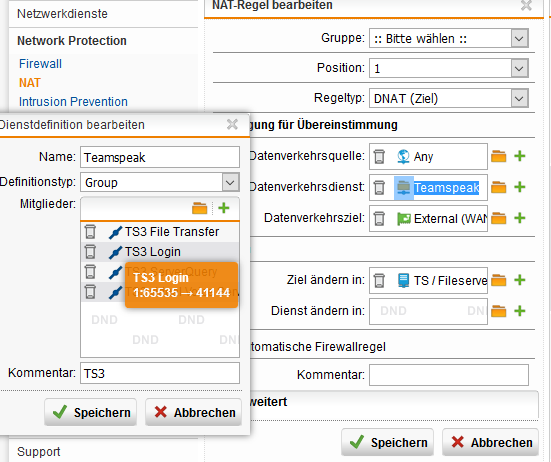Image resolution: width=551 pixels, height=462 pixels.
Task: Click green plus next to Ziel ändern in
Action: tap(520, 280)
